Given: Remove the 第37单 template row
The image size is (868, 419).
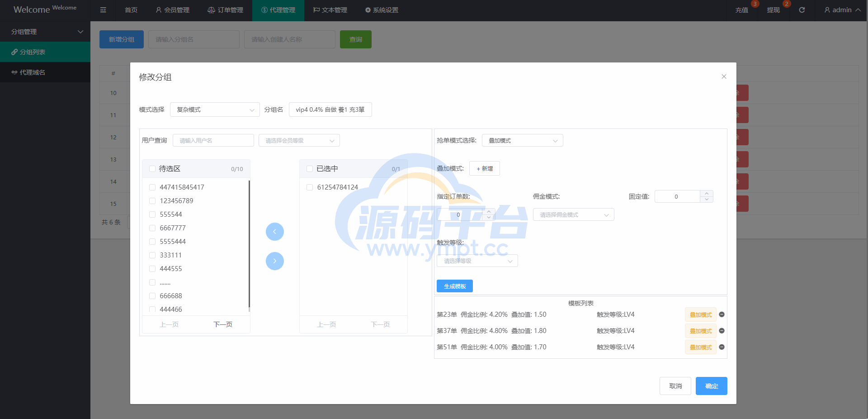Looking at the screenshot, I should [x=722, y=331].
